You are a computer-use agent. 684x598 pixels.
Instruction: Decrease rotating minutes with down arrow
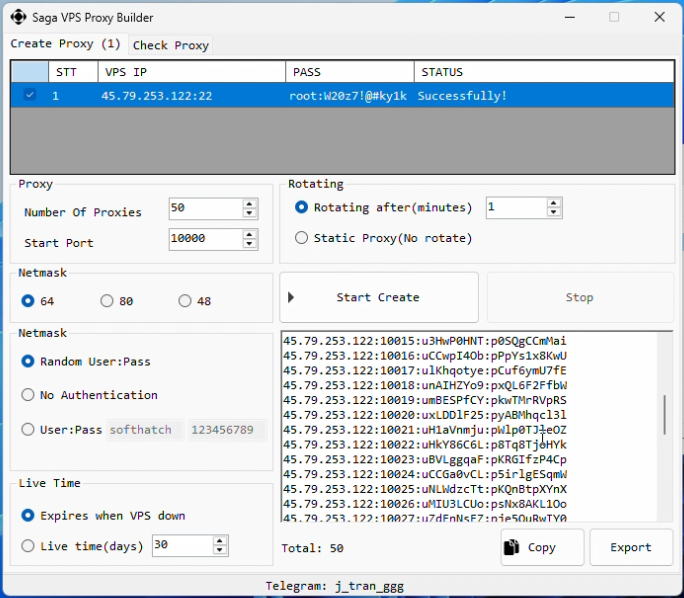pyautogui.click(x=553, y=212)
